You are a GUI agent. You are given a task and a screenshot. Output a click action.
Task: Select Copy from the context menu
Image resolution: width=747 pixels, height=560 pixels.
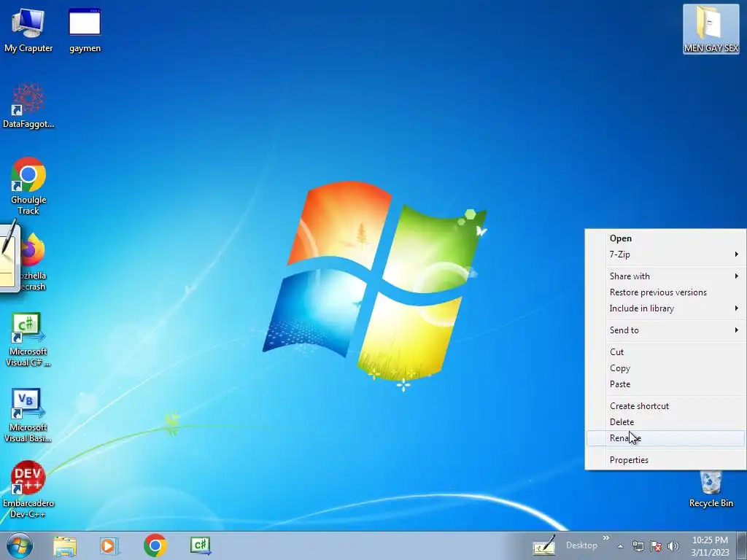[666, 368]
